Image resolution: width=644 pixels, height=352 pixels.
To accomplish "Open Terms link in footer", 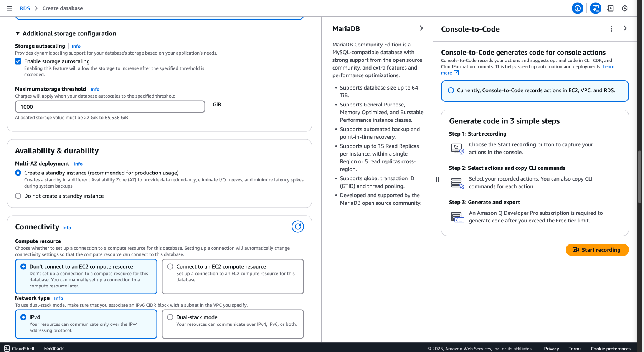I will point(575,349).
